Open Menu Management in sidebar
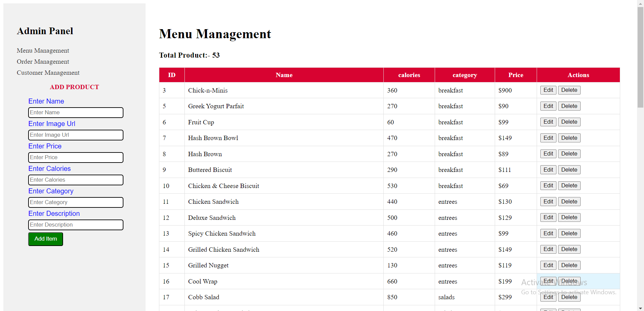644x311 pixels. (43, 51)
